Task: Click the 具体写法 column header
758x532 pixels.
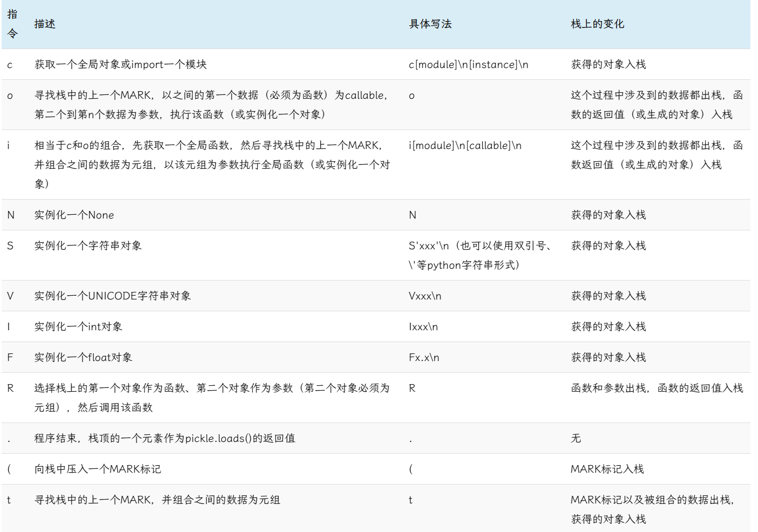Action: pos(430,24)
